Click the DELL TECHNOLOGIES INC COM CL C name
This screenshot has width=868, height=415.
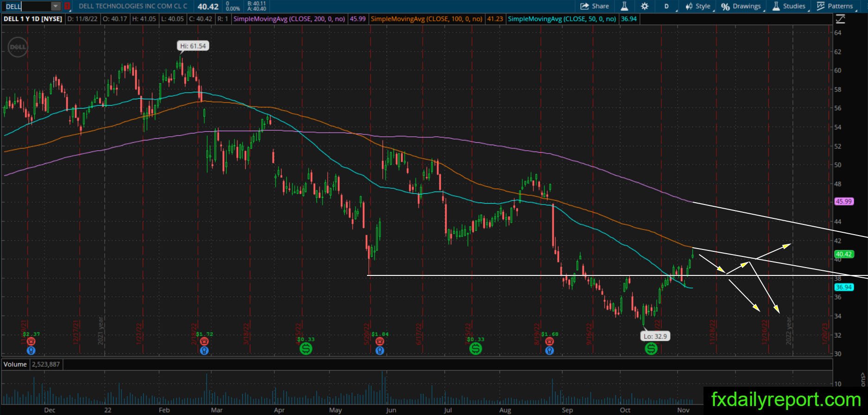pos(133,6)
